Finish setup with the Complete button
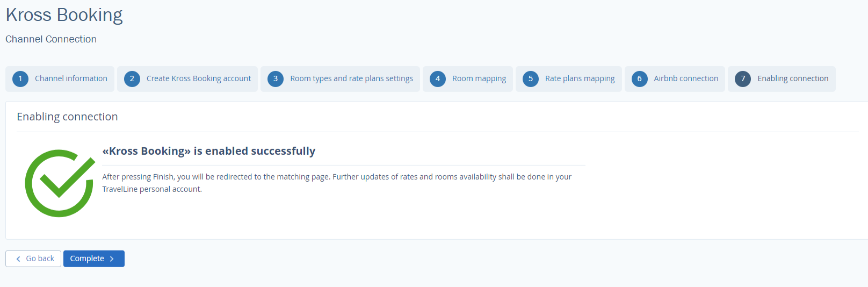 tap(94, 259)
